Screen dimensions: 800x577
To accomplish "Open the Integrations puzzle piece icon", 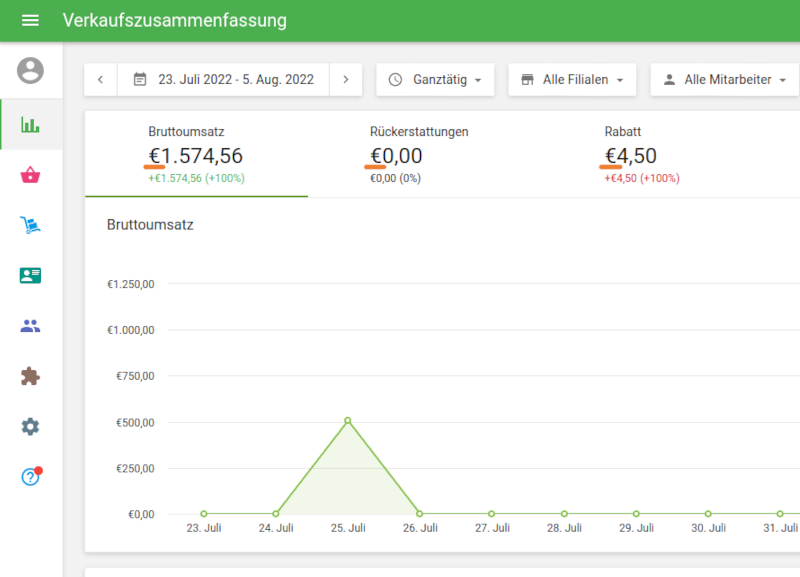I will click(31, 376).
